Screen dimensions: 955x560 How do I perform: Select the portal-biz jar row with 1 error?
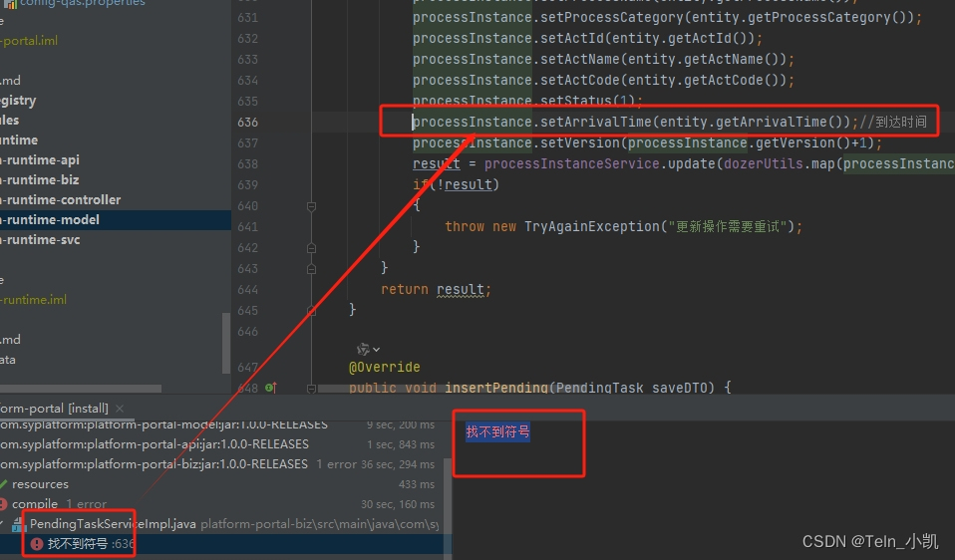click(x=220, y=464)
